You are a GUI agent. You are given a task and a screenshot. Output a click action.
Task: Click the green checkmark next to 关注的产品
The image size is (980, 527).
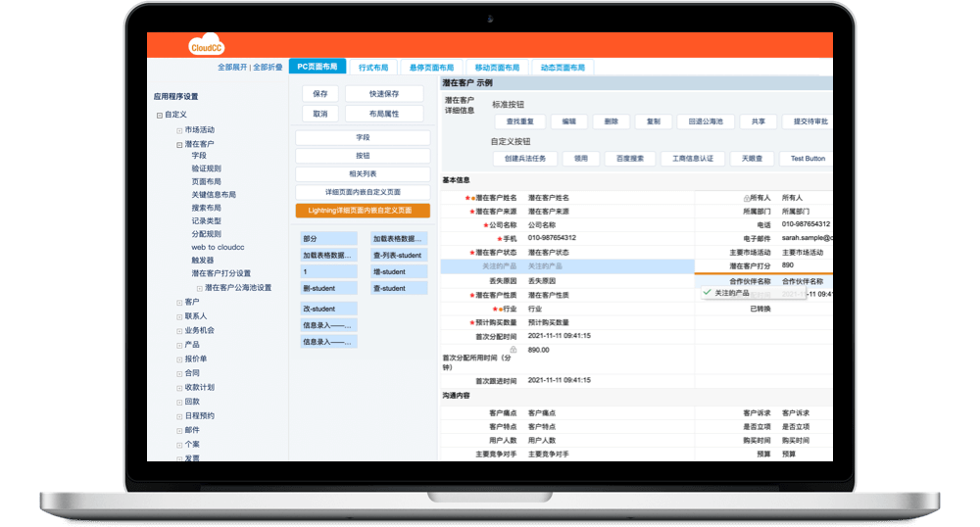coord(707,292)
